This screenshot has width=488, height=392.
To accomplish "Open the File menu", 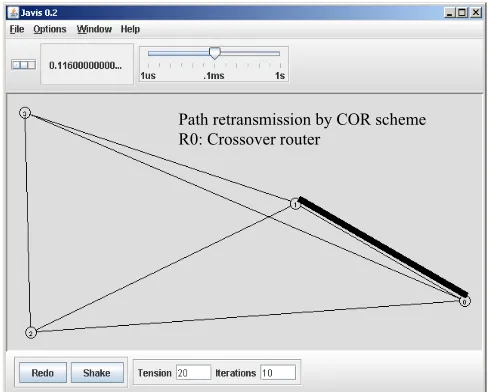I will 17,29.
